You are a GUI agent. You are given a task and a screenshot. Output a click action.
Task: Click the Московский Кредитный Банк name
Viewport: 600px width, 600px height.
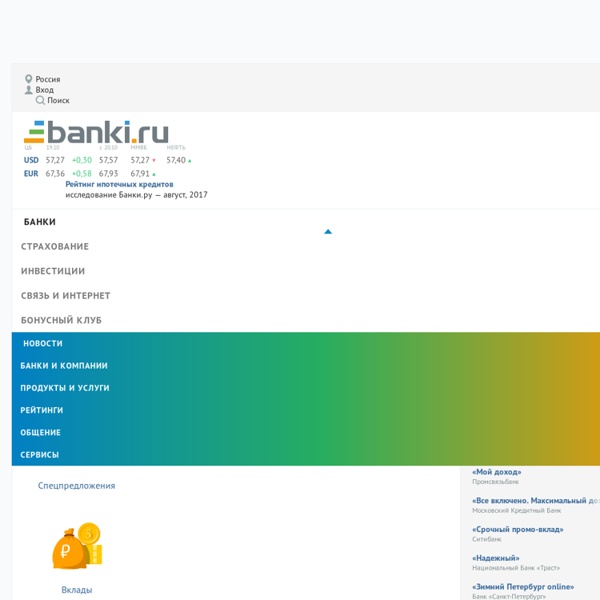click(x=517, y=510)
